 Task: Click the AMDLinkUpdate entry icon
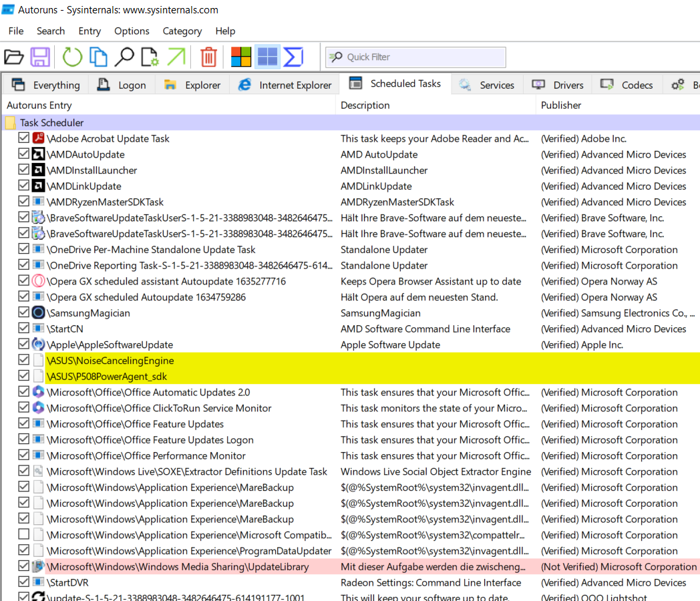[38, 186]
